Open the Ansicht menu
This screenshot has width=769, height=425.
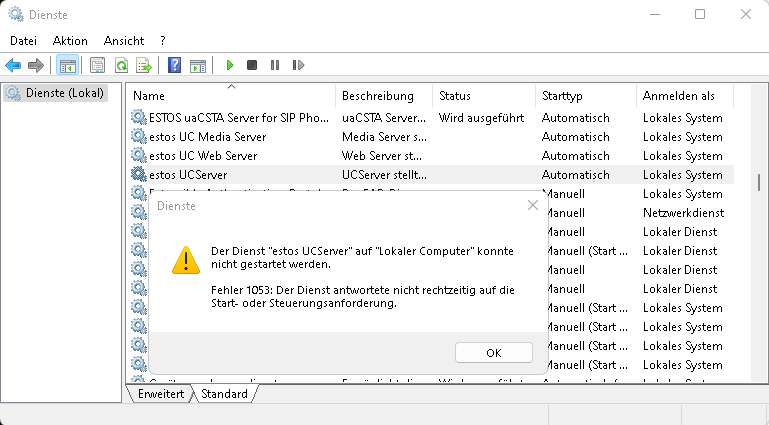click(123, 41)
